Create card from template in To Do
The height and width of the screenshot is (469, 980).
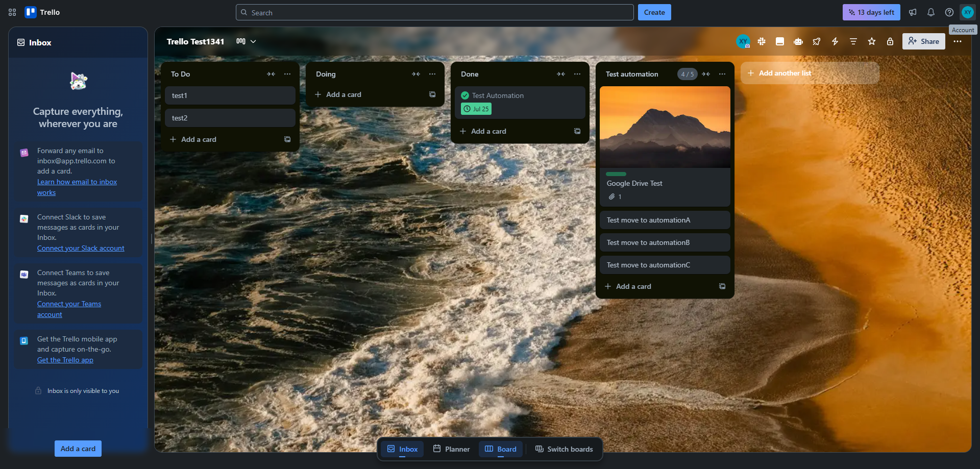click(287, 139)
